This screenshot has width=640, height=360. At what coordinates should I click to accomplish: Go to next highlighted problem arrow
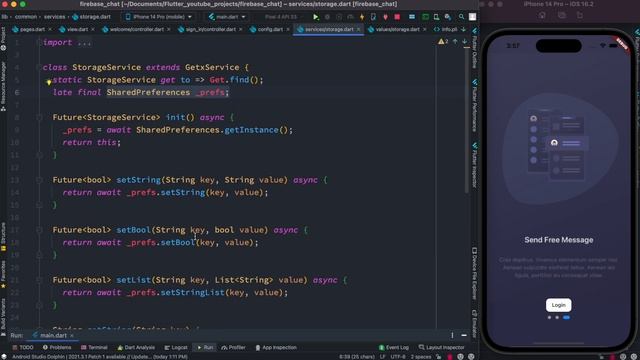464,41
